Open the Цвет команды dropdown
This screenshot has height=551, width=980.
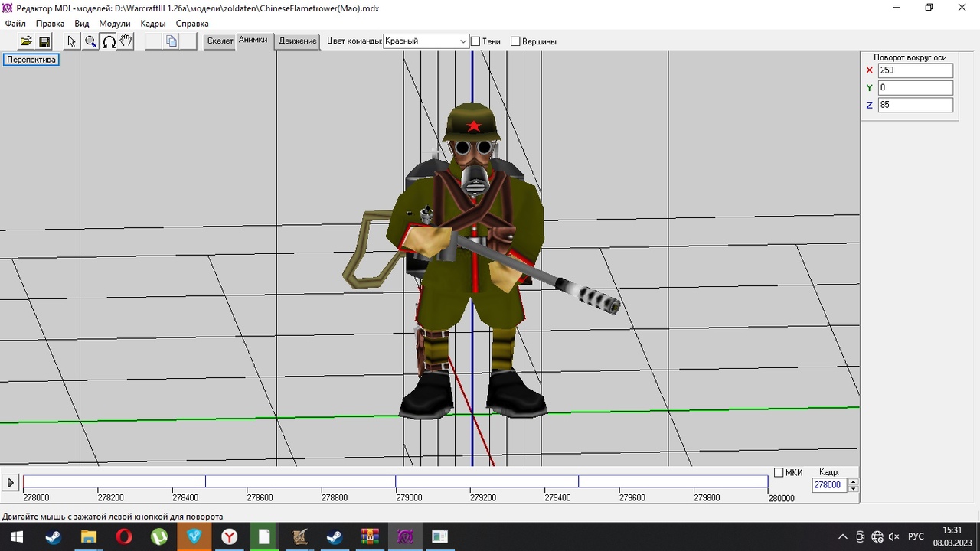click(x=463, y=41)
